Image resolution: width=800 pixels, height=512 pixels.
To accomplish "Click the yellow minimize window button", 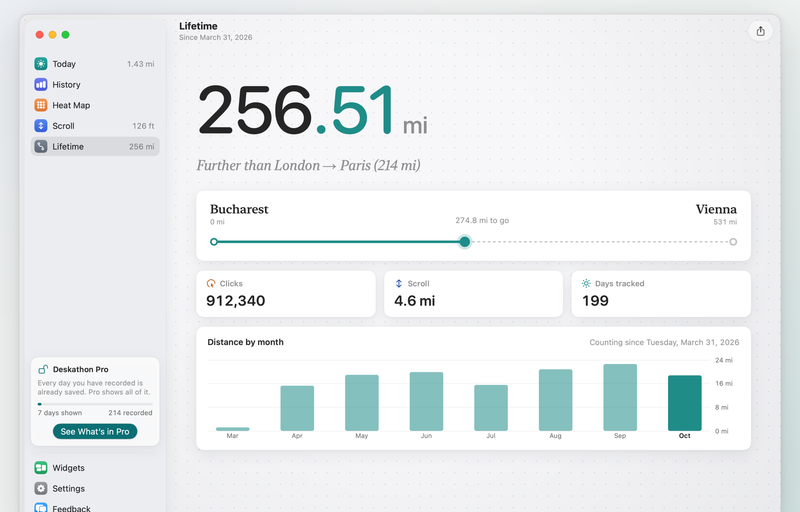I will click(53, 35).
